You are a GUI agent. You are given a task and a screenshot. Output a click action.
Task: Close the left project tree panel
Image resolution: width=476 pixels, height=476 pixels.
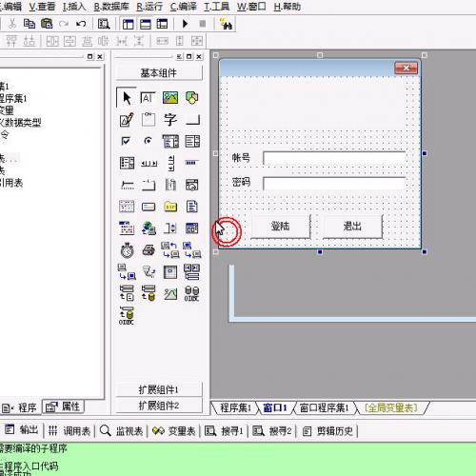click(100, 56)
